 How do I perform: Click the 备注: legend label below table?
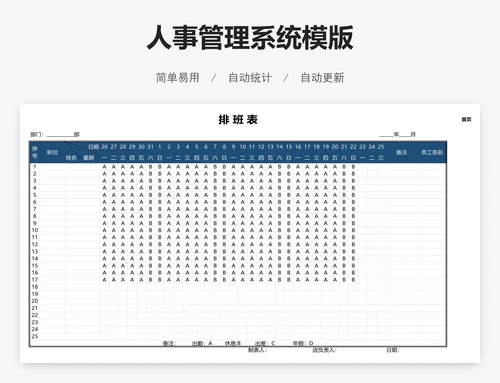click(170, 343)
